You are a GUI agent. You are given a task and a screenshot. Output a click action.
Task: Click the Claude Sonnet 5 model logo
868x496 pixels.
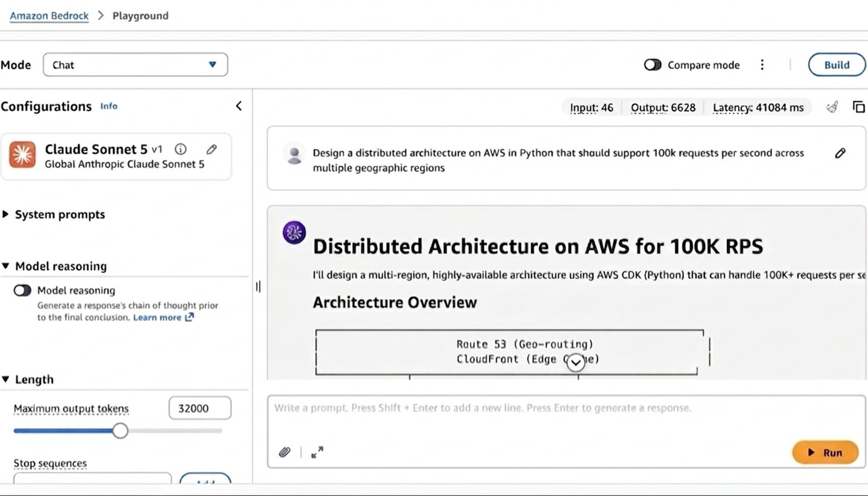click(x=22, y=155)
